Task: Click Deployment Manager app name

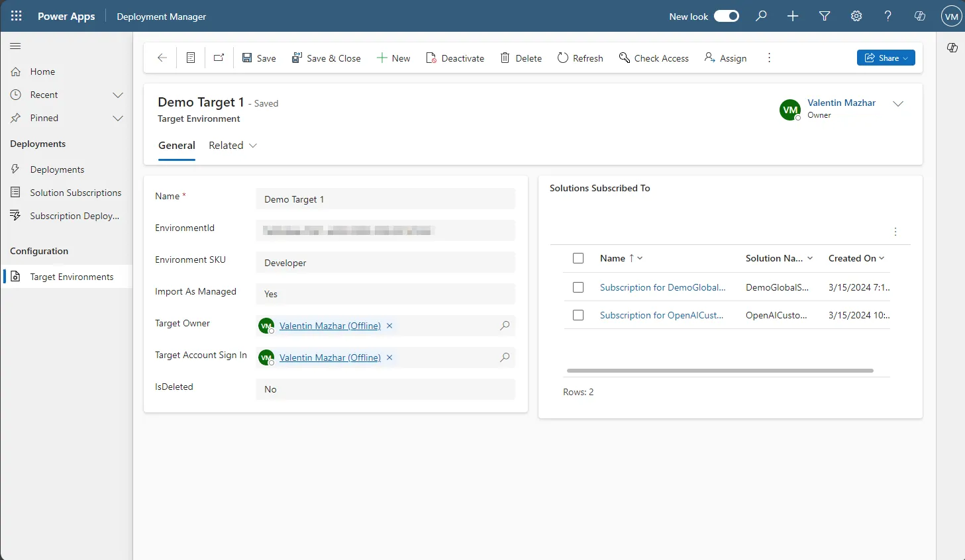Action: point(161,17)
